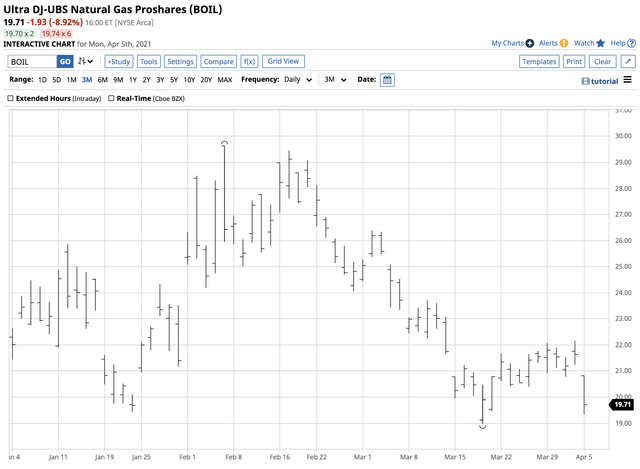Click the low marker below Mar 18 bar
Image resolution: width=640 pixels, height=469 pixels.
click(x=482, y=427)
